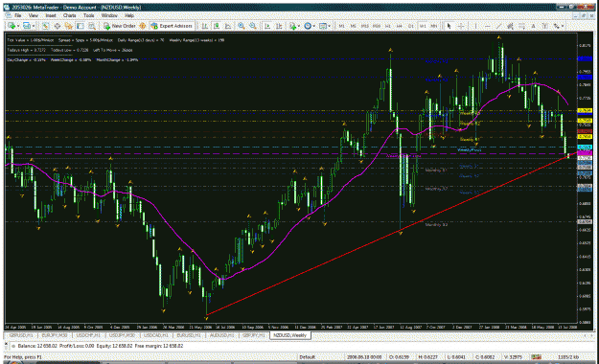Viewport: 599px width, 364px height.
Task: Toggle Chart Shift on the chart
Action: click(x=279, y=26)
